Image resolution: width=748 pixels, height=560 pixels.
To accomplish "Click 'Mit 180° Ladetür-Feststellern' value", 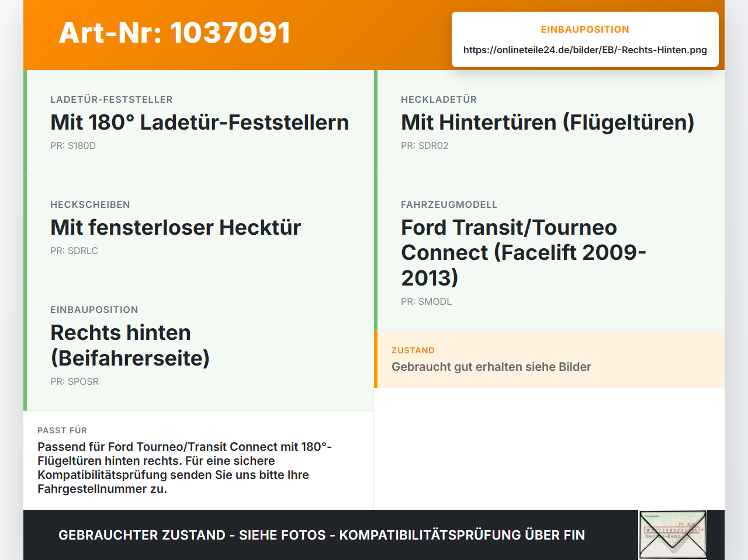I will point(199,122).
